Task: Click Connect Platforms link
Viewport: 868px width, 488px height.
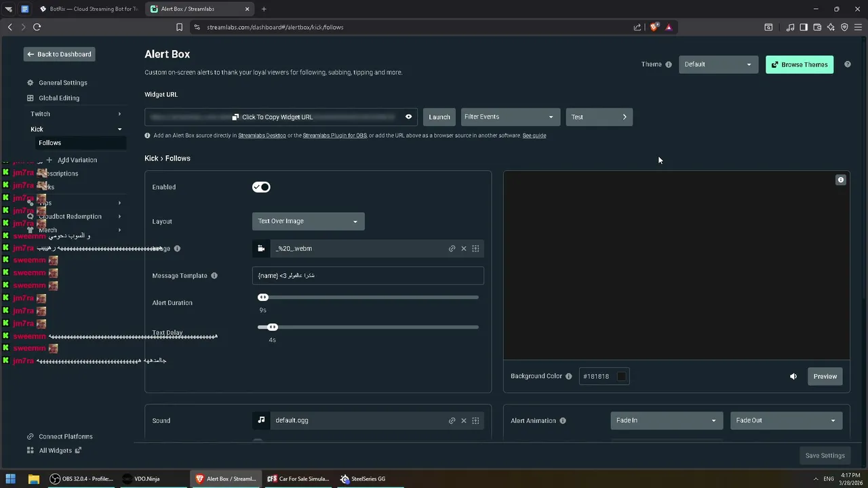Action: point(66,436)
